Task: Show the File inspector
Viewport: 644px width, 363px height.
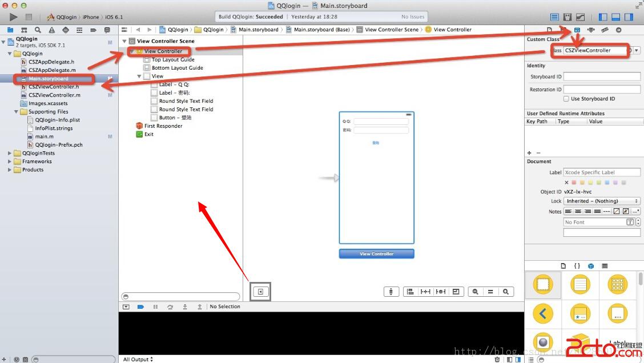Action: 550,30
